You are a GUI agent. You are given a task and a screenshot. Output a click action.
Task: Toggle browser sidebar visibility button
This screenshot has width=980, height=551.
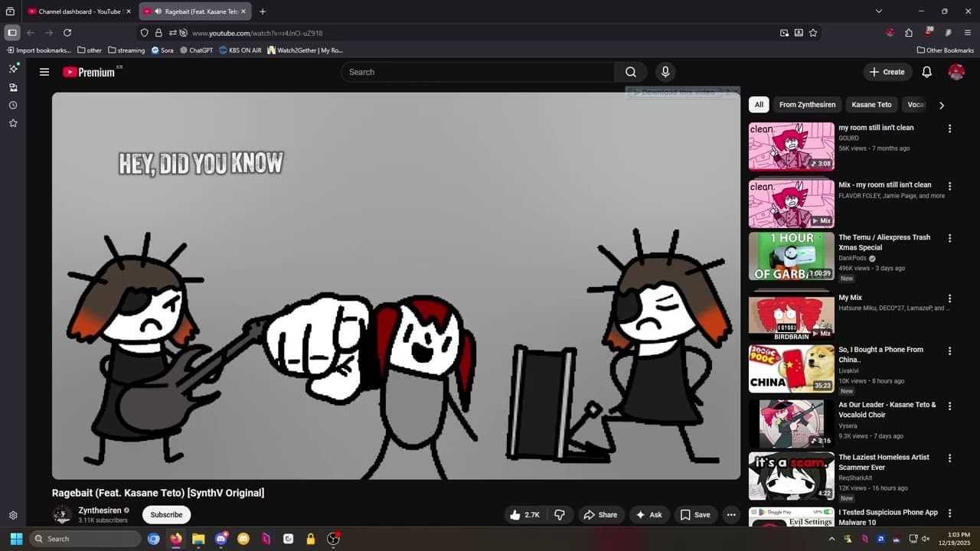(x=11, y=33)
